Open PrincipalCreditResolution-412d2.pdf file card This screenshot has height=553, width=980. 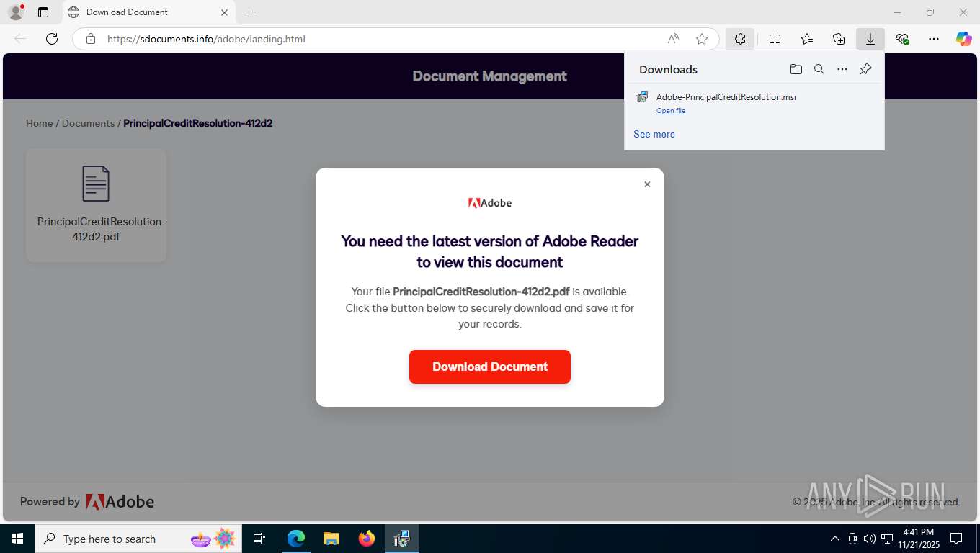96,205
